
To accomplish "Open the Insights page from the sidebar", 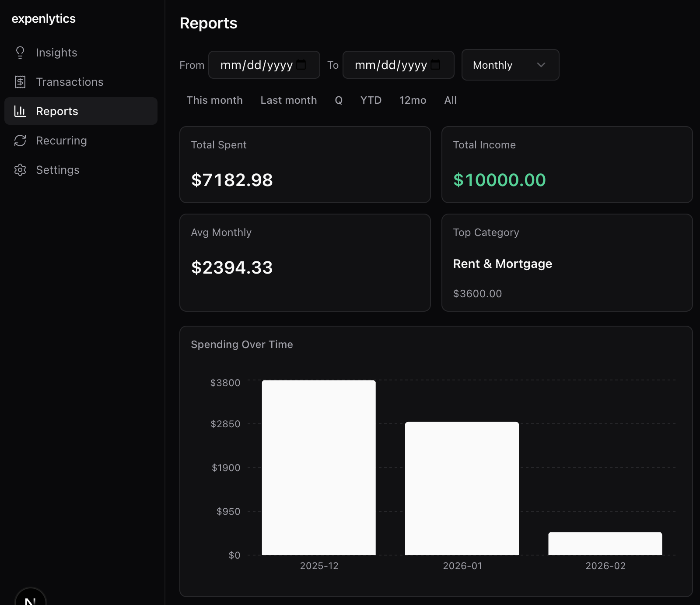I will coord(56,52).
